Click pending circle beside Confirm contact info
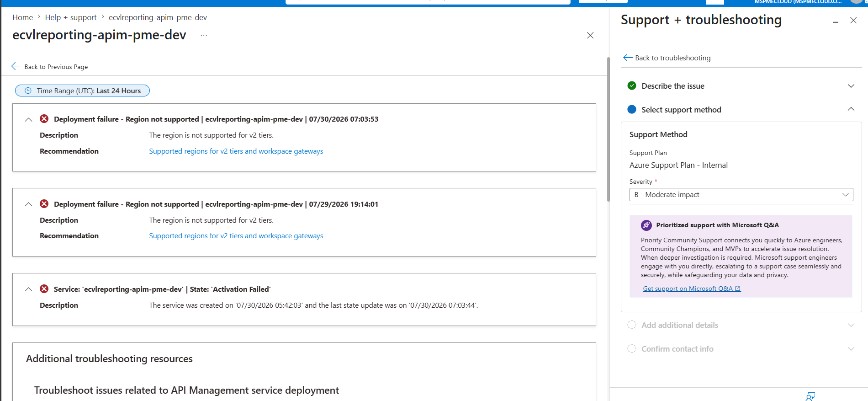This screenshot has height=401, width=868. 632,348
